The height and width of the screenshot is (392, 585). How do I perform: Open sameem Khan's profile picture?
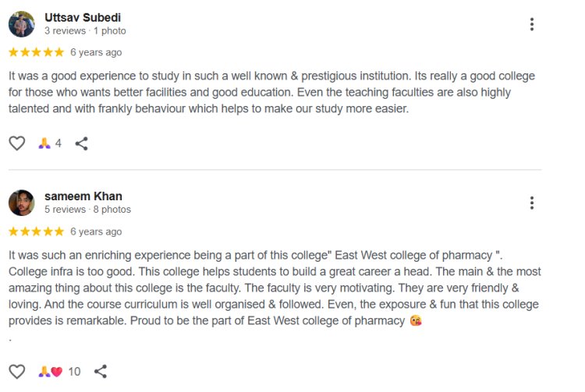tap(21, 203)
